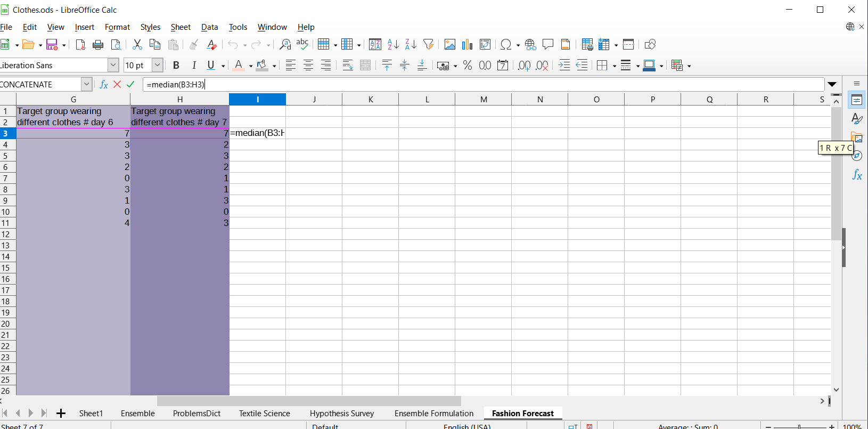Apply the current font color
868x429 pixels.
[x=239, y=66]
